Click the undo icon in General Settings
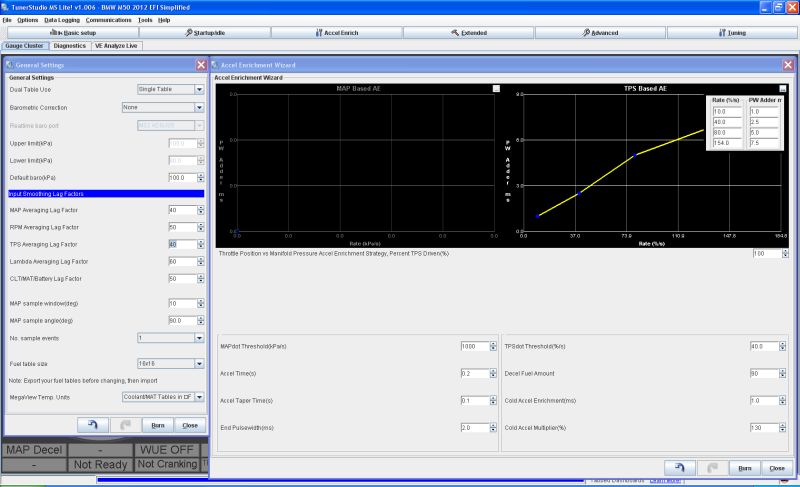This screenshot has width=800, height=487. [92, 424]
